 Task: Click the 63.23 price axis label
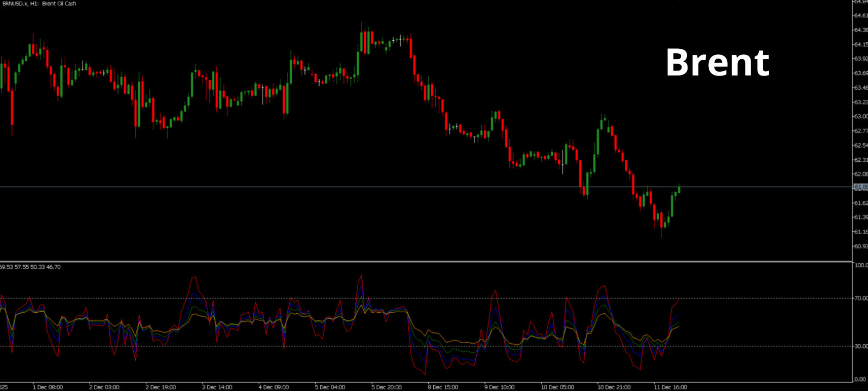click(861, 102)
